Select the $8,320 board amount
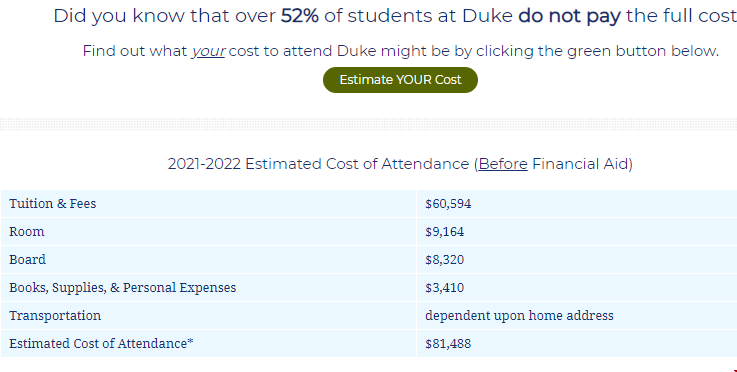Viewport: 737px width, 372px height. click(444, 260)
